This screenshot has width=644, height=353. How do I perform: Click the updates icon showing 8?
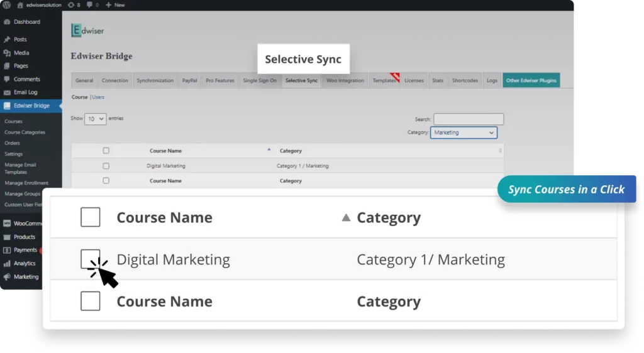(x=70, y=5)
